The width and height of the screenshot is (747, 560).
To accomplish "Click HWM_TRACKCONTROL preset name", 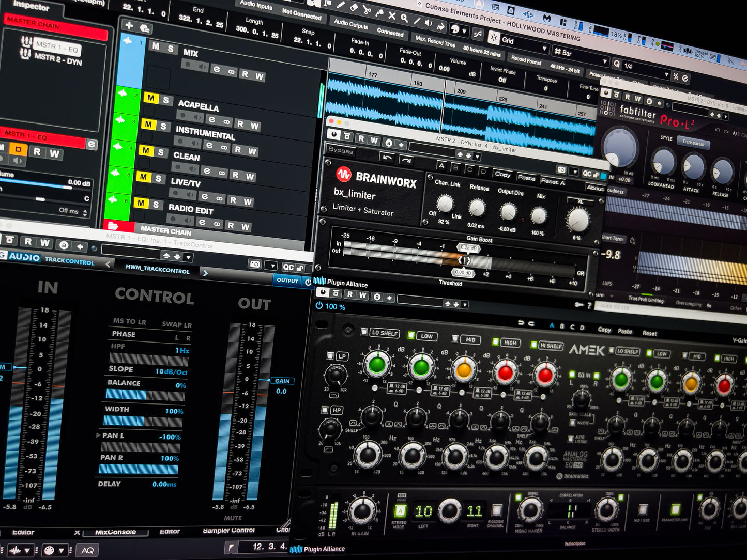I will pos(158,269).
